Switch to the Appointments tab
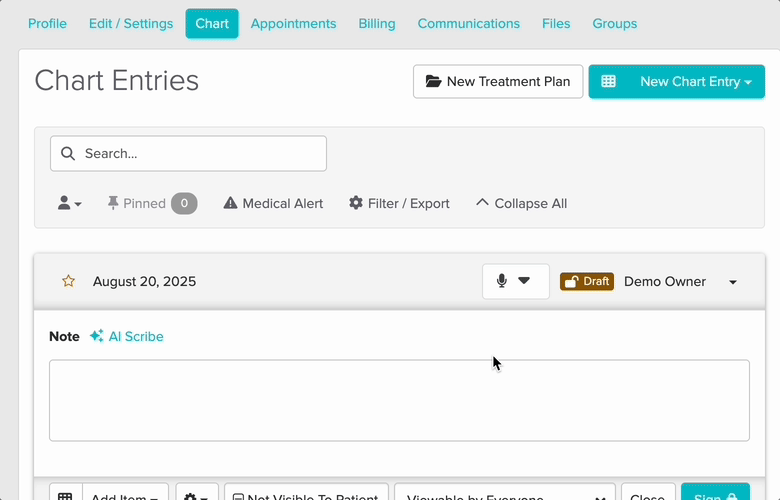Screen dimensions: 780x500 point(293,23)
